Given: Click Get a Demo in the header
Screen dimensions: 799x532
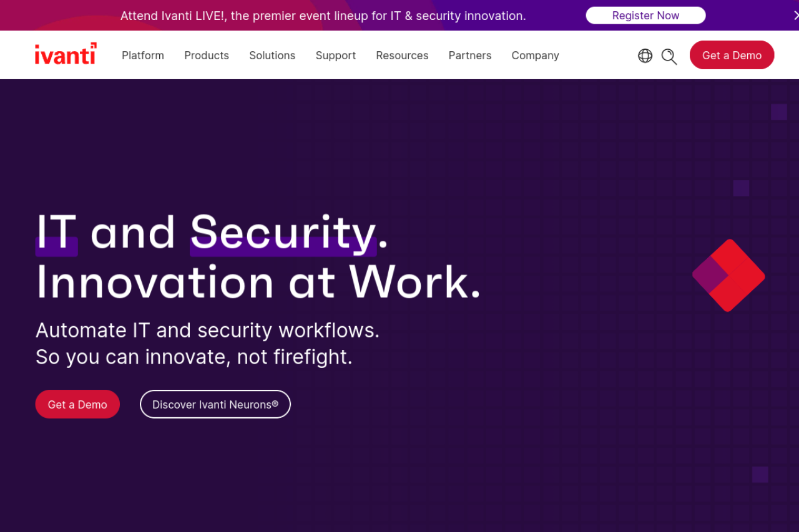Looking at the screenshot, I should [732, 55].
